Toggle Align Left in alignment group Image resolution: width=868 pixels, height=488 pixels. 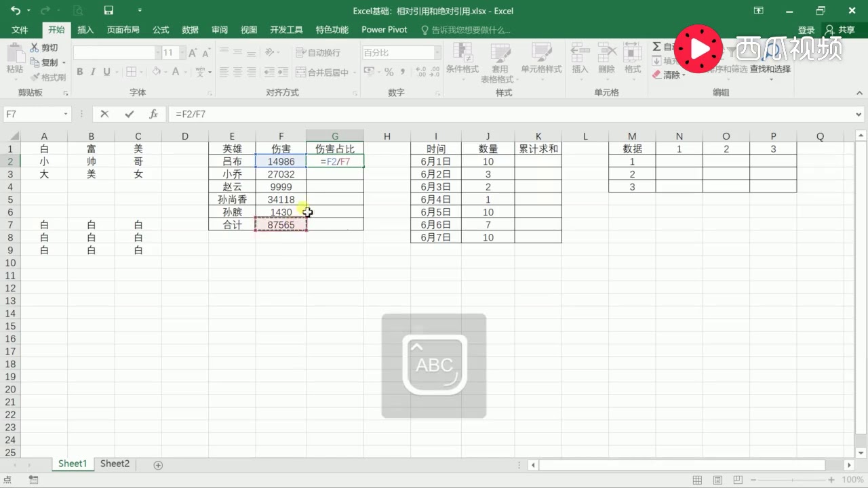coord(224,73)
